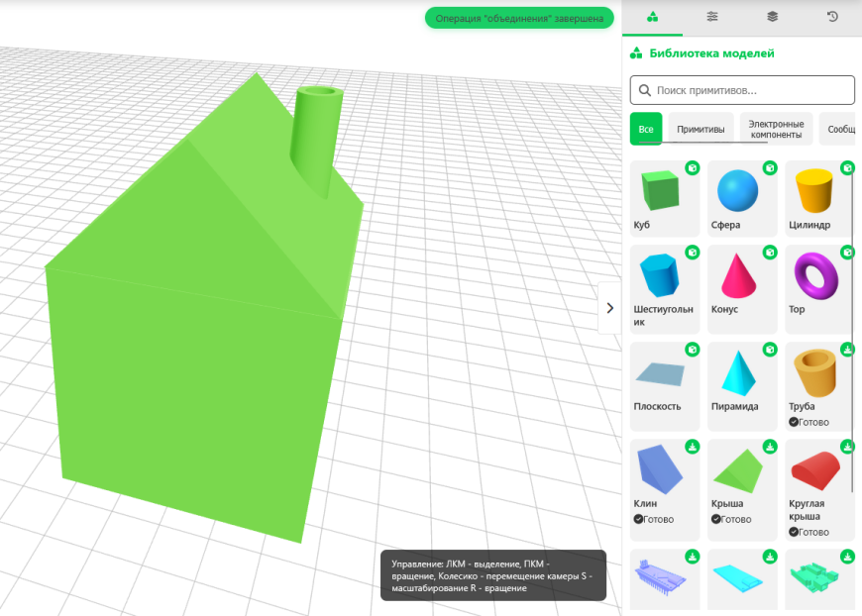Activate the Все filter button
Viewport: 862px width, 616px height.
646,129
